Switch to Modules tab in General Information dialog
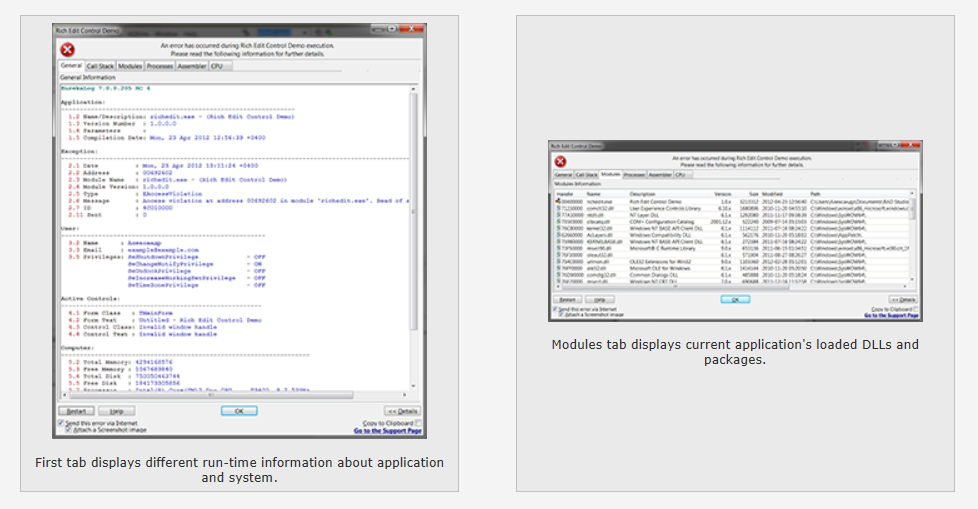Screen dimensions: 978x509 (x=130, y=66)
